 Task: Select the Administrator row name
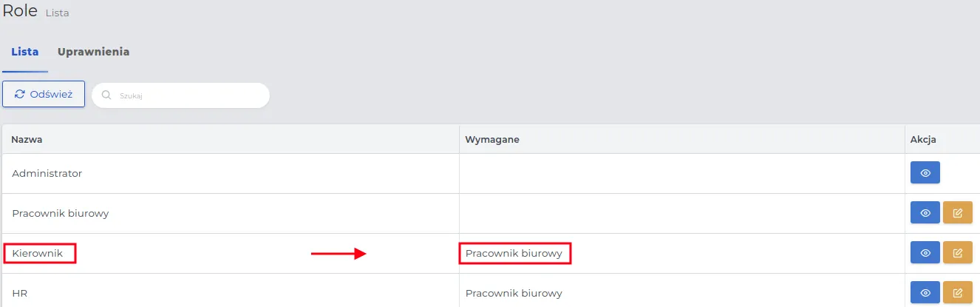(x=47, y=174)
